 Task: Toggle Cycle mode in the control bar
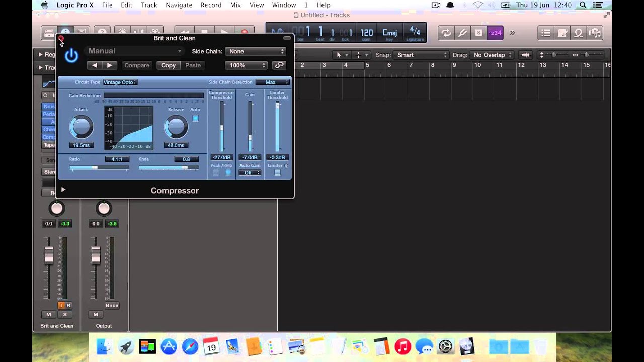(446, 33)
